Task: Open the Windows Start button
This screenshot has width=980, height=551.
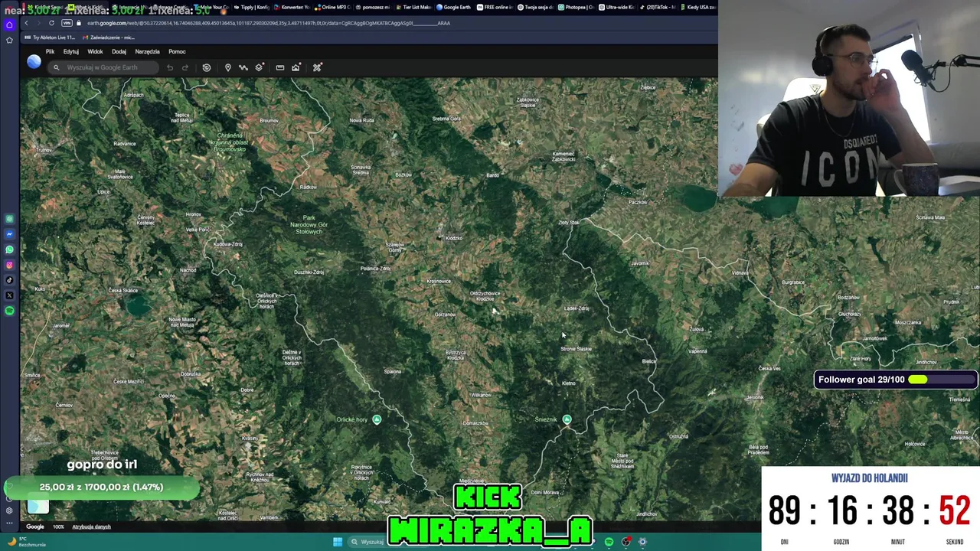Action: click(x=338, y=542)
